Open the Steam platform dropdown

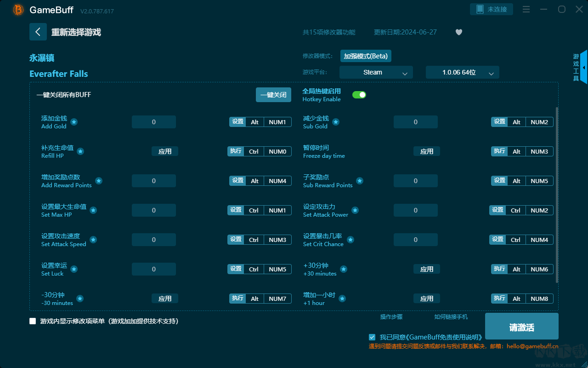(x=376, y=72)
